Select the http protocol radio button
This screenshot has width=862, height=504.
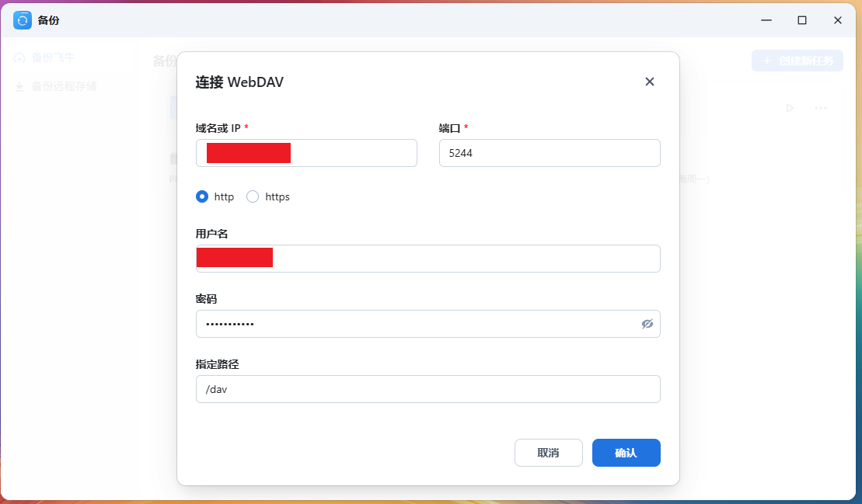coord(202,197)
